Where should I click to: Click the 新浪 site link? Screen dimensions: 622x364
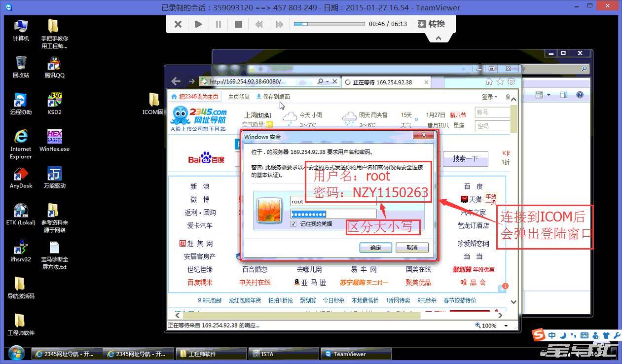click(200, 186)
